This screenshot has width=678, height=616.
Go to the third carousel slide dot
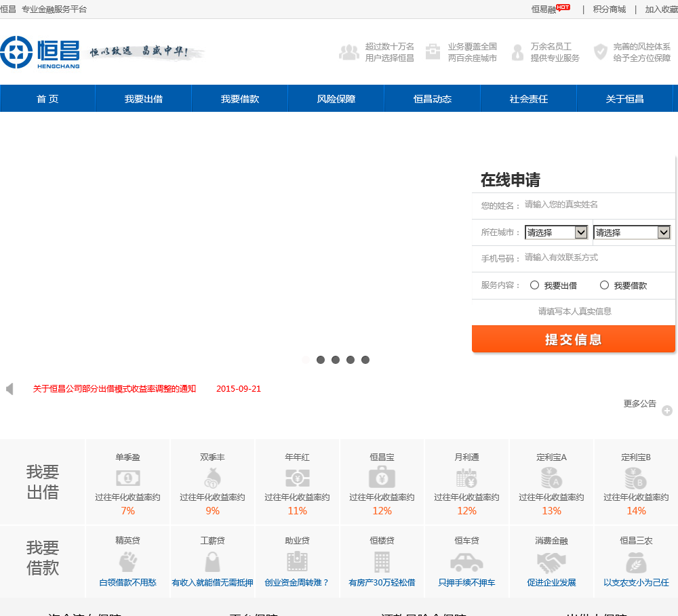(x=336, y=360)
